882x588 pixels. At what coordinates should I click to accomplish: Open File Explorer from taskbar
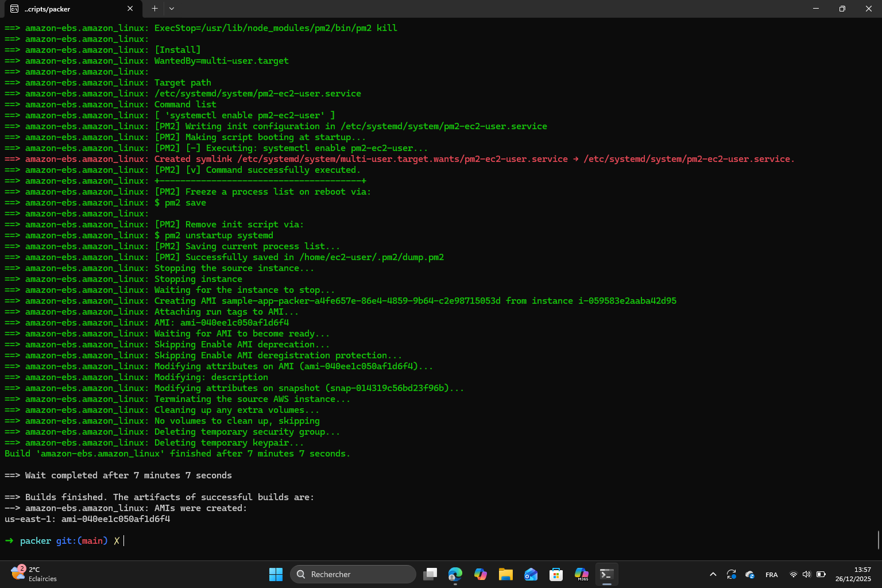point(506,574)
